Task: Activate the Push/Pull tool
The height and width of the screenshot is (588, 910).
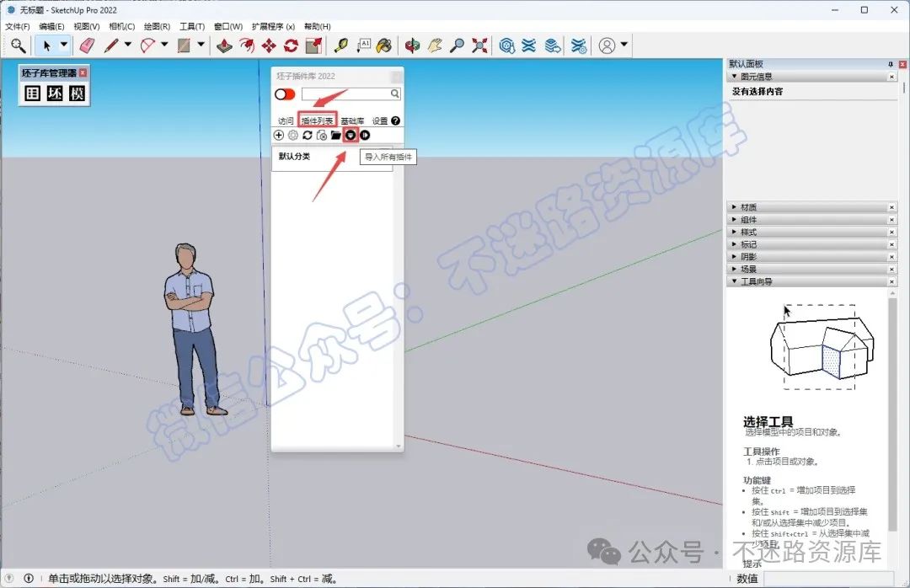Action: coord(224,45)
